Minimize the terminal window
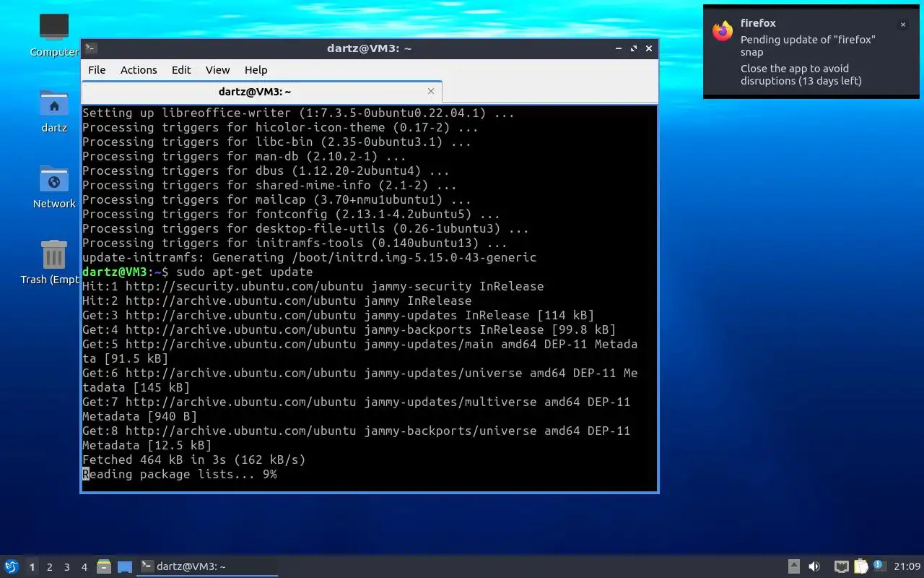Image resolution: width=924 pixels, height=578 pixels. coord(619,48)
